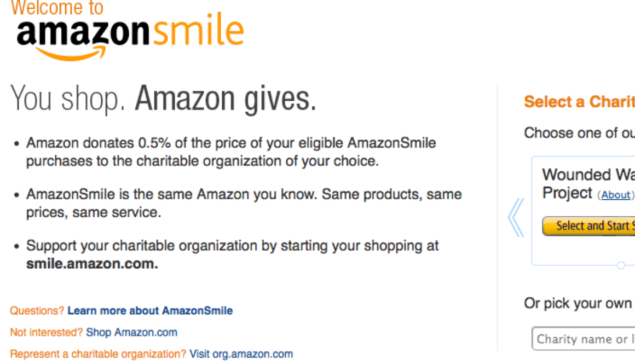Visit org.amazon.com link
Image resolution: width=635 pixels, height=364 pixels.
pos(241,354)
